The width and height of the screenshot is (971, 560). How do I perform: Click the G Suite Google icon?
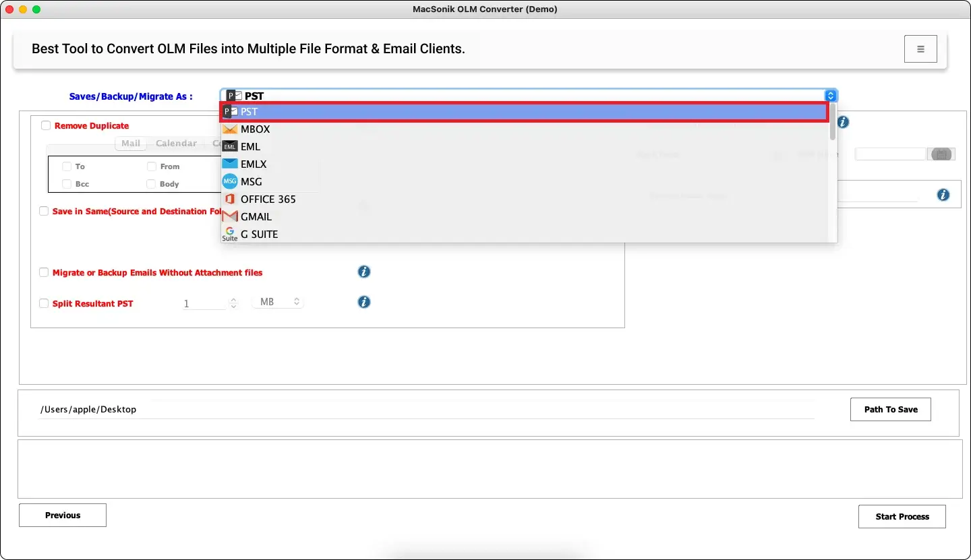(230, 234)
